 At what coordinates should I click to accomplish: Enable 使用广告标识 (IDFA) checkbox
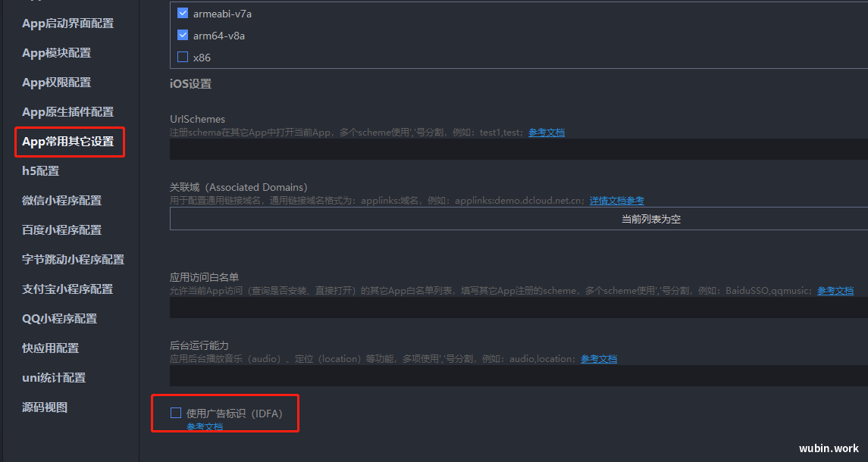tap(175, 413)
